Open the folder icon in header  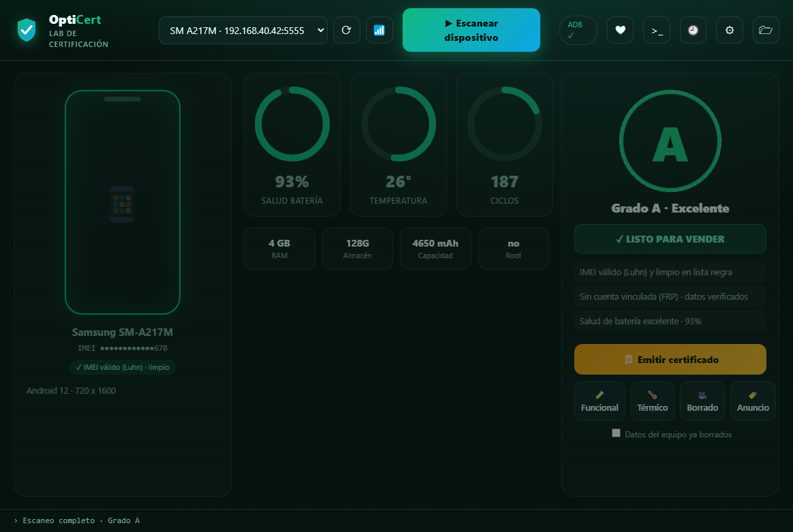tap(766, 31)
